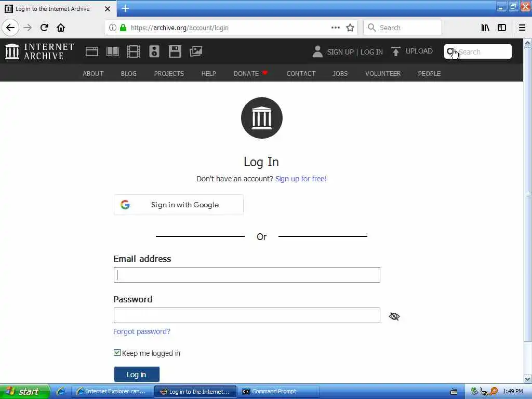Click the LOG IN link in header

[x=371, y=52]
